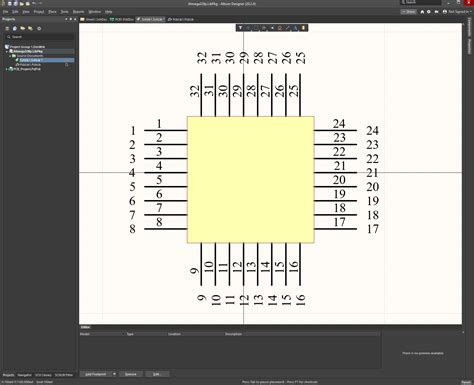This screenshot has height=385, width=474.
Task: Click the filter icon in the active bar
Action: 240,28
